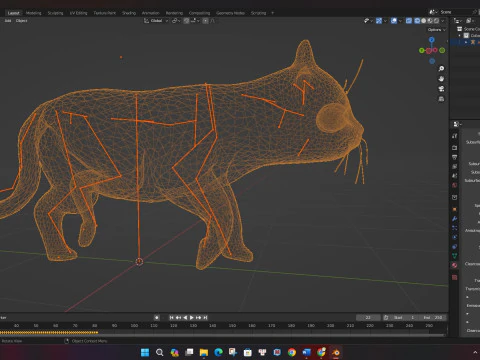The height and width of the screenshot is (360, 480).
Task: Toggle X-ray mode in viewport header
Action: [409, 21]
